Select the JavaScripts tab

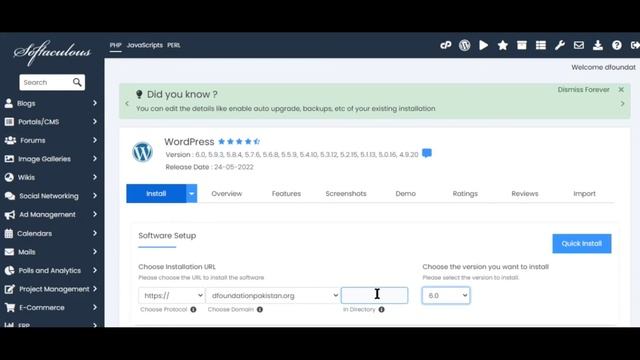[x=144, y=45]
